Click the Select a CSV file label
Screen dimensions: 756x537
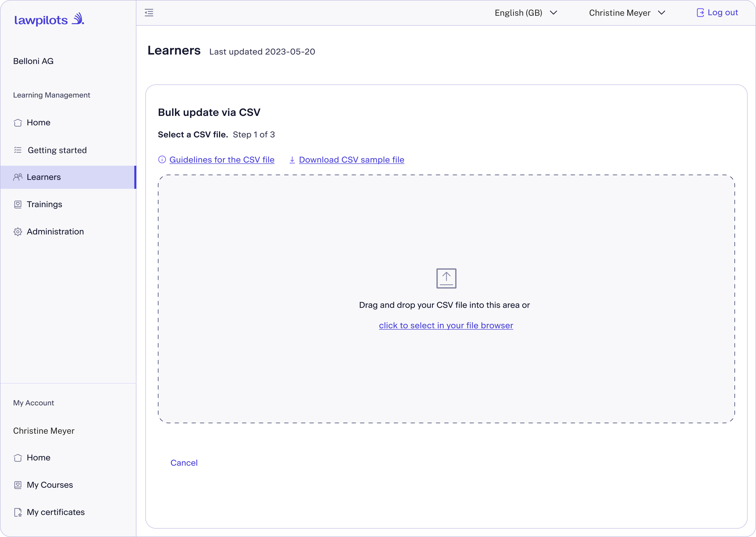click(193, 135)
